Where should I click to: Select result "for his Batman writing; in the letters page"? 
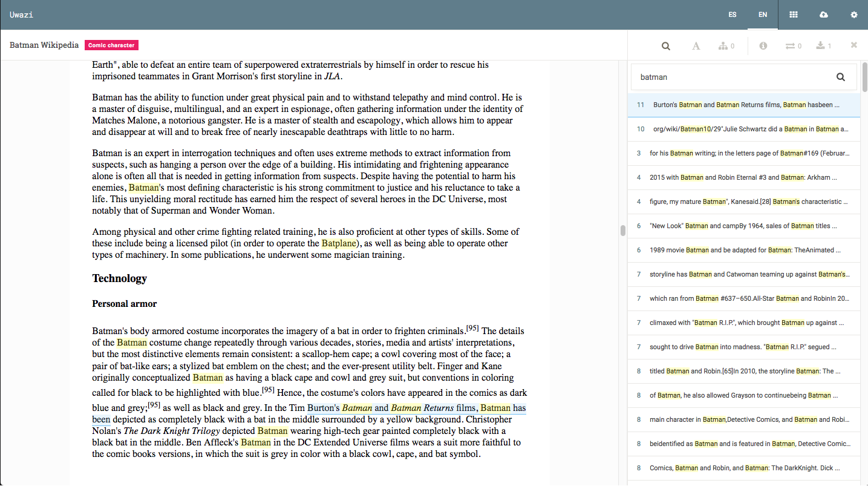744,153
